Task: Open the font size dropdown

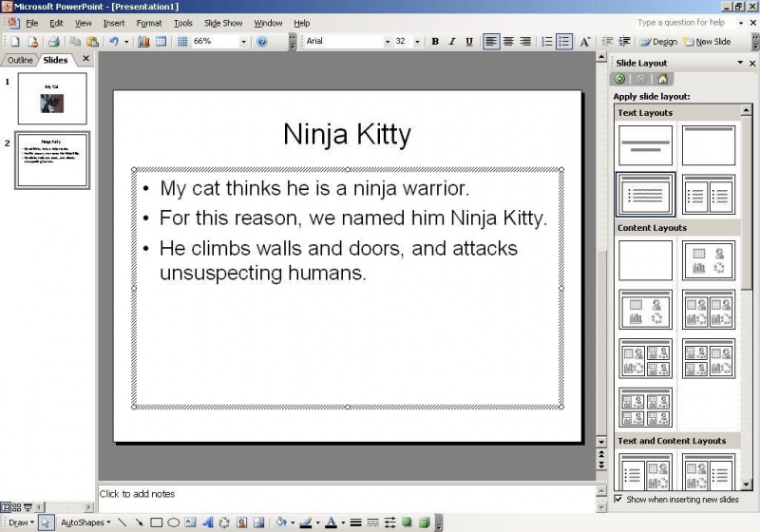Action: point(417,42)
